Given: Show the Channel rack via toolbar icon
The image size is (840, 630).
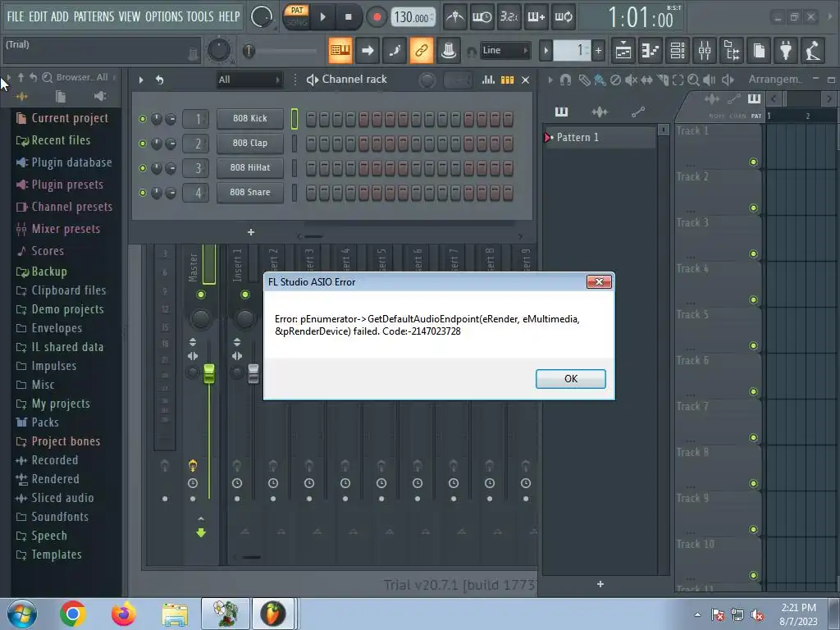Looking at the screenshot, I should coord(678,50).
